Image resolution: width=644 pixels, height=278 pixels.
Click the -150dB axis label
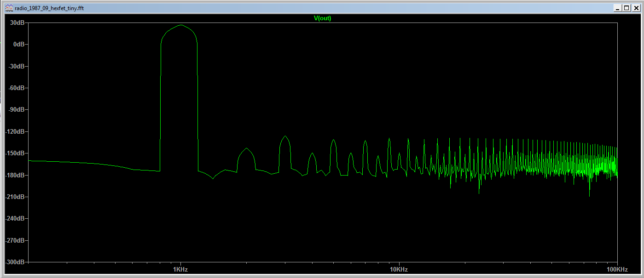coord(15,153)
